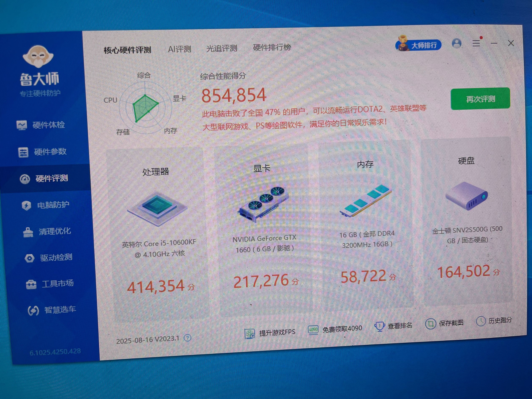Screen dimensions: 532x399
Task: Click the 显卡 card heading
Action: 262,168
